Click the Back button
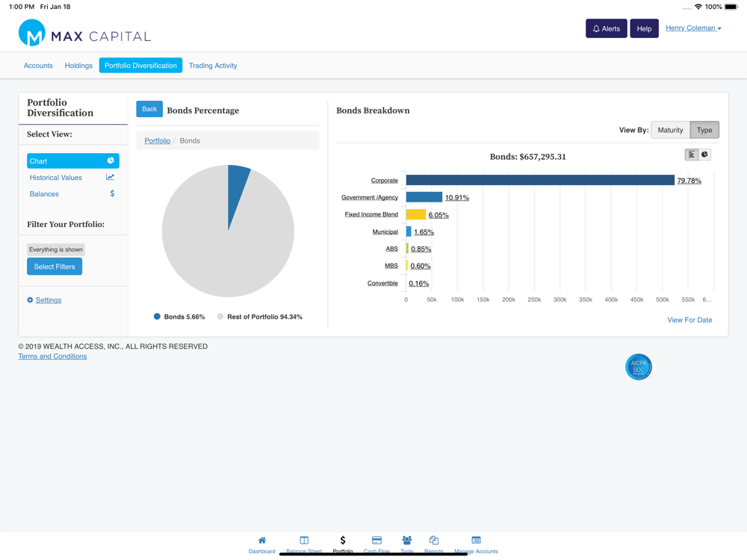 coord(149,109)
